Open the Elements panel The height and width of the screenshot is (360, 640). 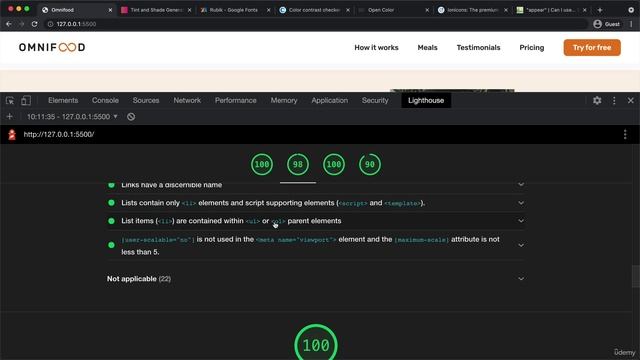click(x=63, y=100)
